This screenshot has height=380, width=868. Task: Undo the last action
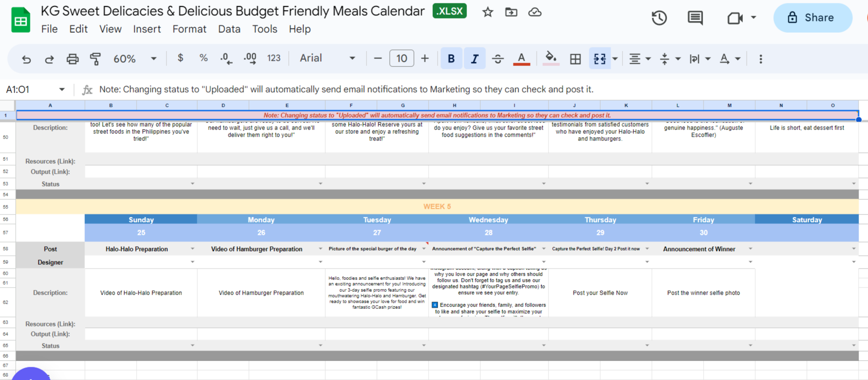pos(27,59)
